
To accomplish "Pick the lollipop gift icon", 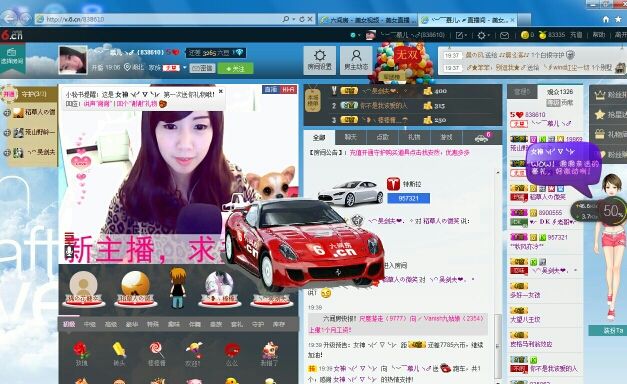I will click(156, 353).
